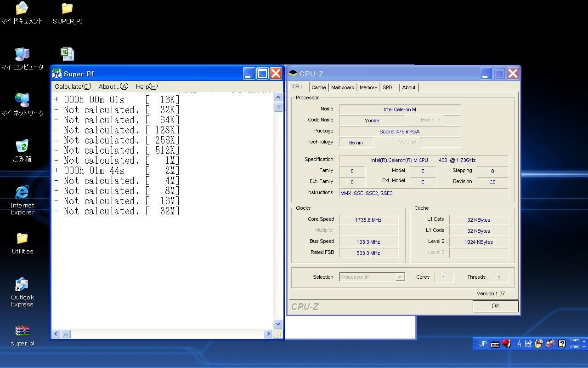The width and height of the screenshot is (588, 368).
Task: Open the About menu in Super PI
Action: point(113,86)
